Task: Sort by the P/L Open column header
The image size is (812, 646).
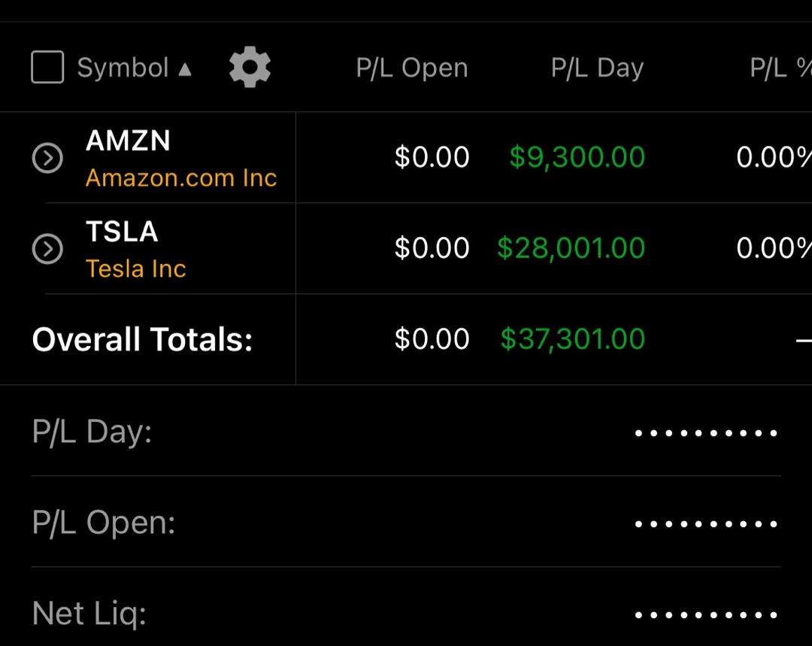Action: click(411, 67)
